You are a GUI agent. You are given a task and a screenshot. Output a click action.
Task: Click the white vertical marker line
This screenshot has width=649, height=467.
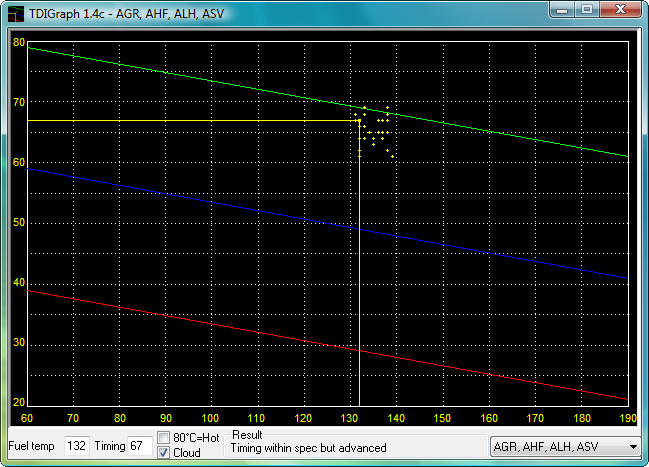(x=359, y=280)
